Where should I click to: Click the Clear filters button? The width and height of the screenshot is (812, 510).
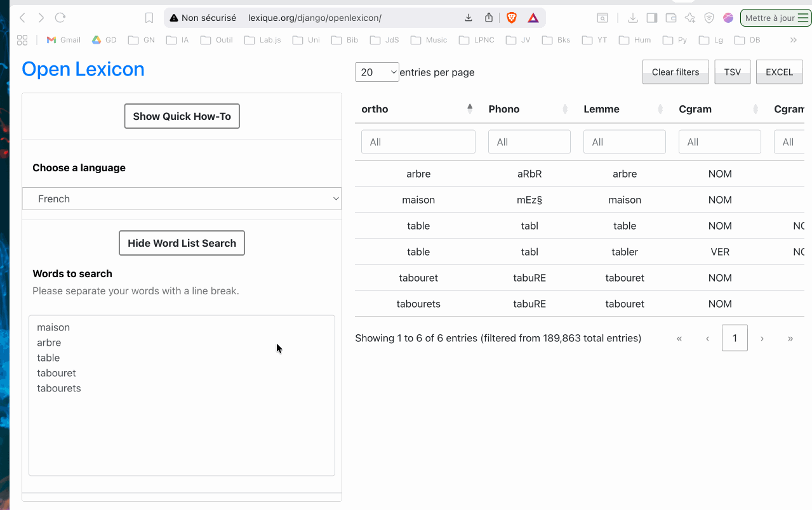click(675, 72)
